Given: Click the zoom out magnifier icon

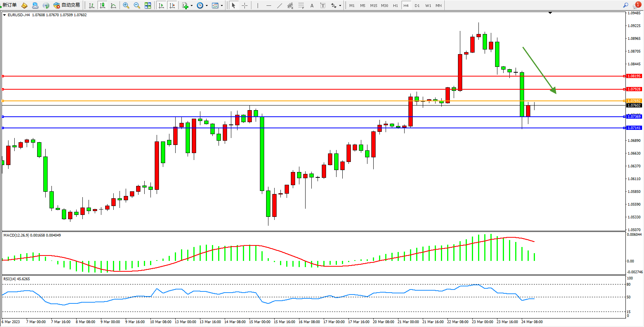Looking at the screenshot, I should pos(137,5).
